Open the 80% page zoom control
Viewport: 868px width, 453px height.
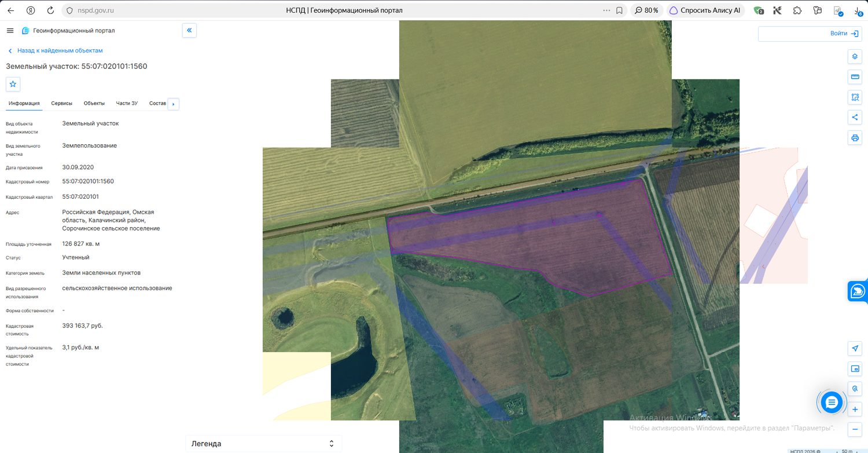646,10
